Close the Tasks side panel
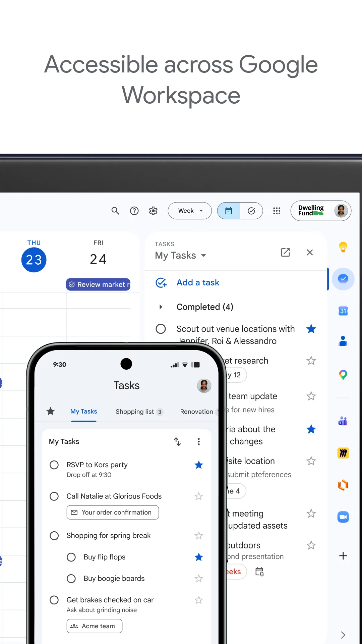Viewport: 362px width, 644px height. click(310, 252)
